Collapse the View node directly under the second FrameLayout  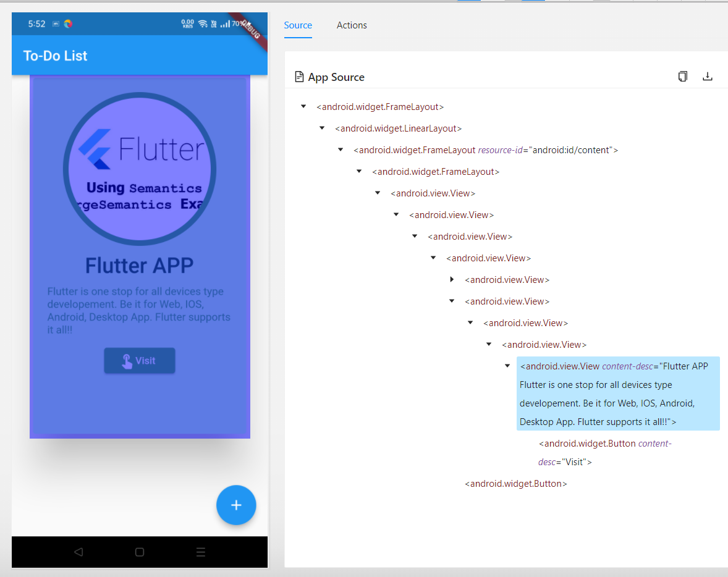click(x=378, y=193)
